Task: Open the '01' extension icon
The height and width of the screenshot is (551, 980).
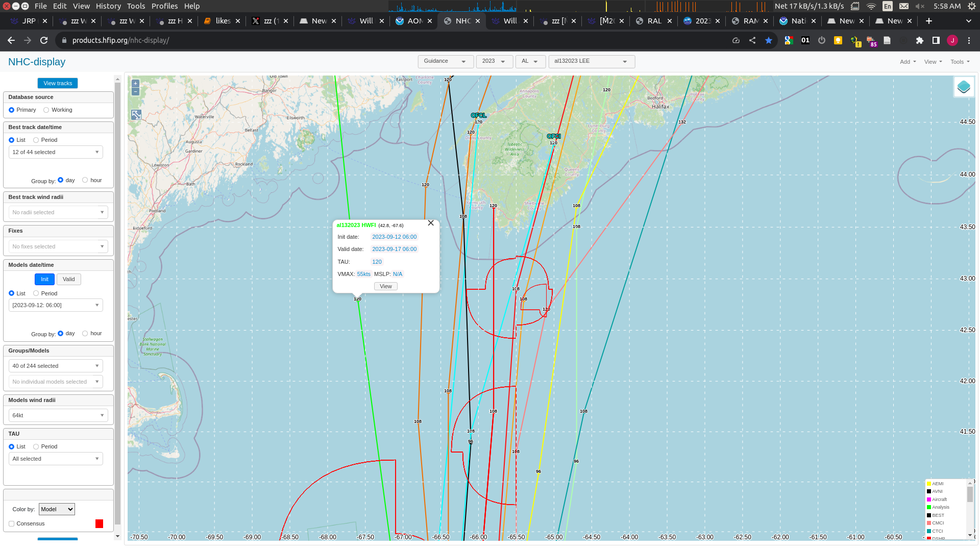Action: 805,40
